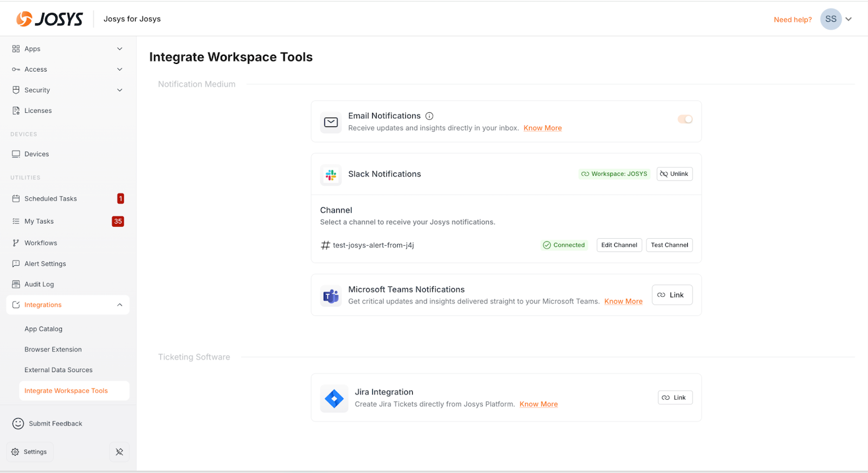The image size is (868, 473).
Task: Click the Apps grid icon in sidebar
Action: pos(16,49)
